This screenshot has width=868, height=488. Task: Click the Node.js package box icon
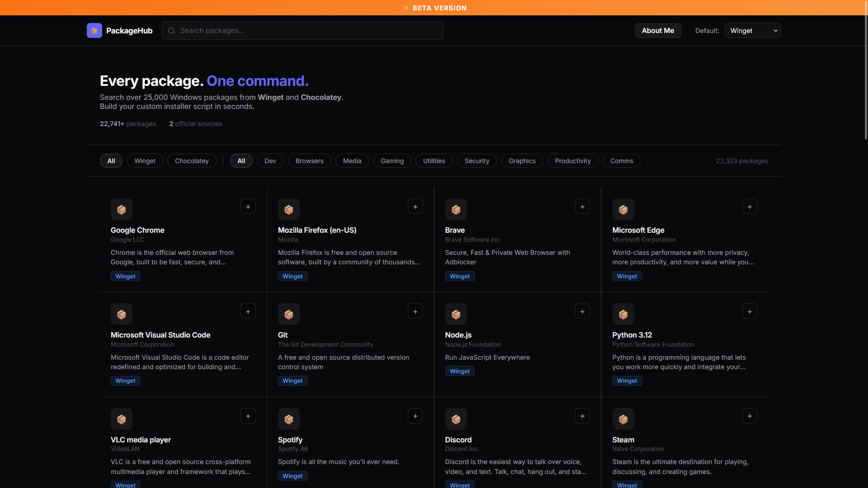click(x=456, y=314)
